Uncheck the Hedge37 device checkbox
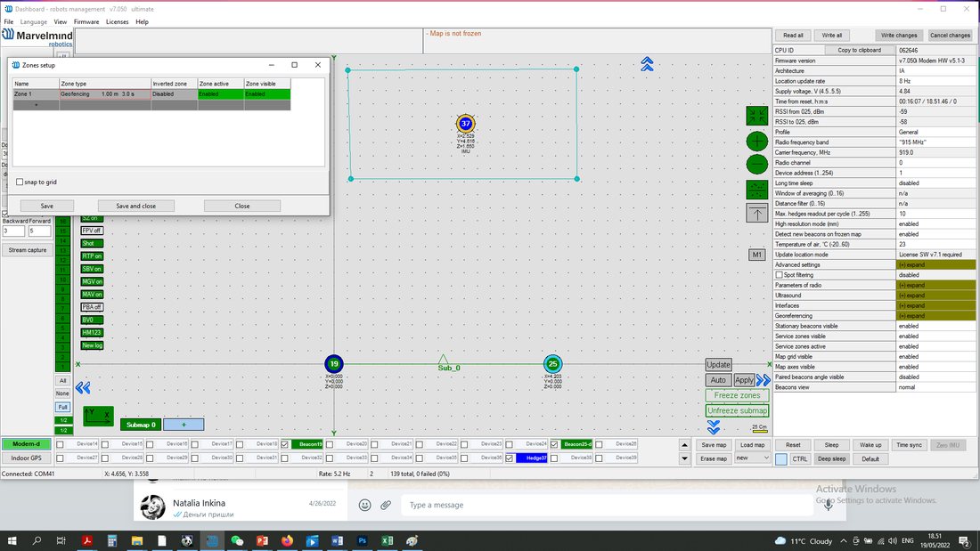 coord(510,458)
